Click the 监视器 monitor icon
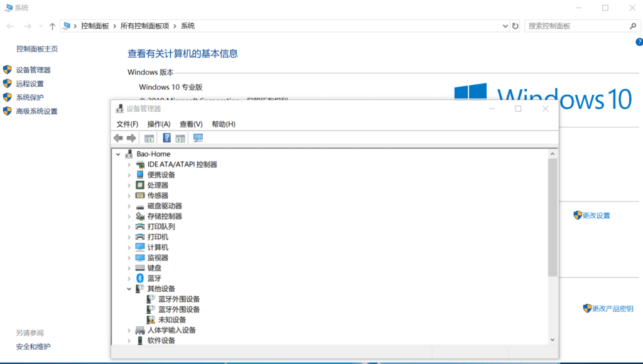 (140, 258)
